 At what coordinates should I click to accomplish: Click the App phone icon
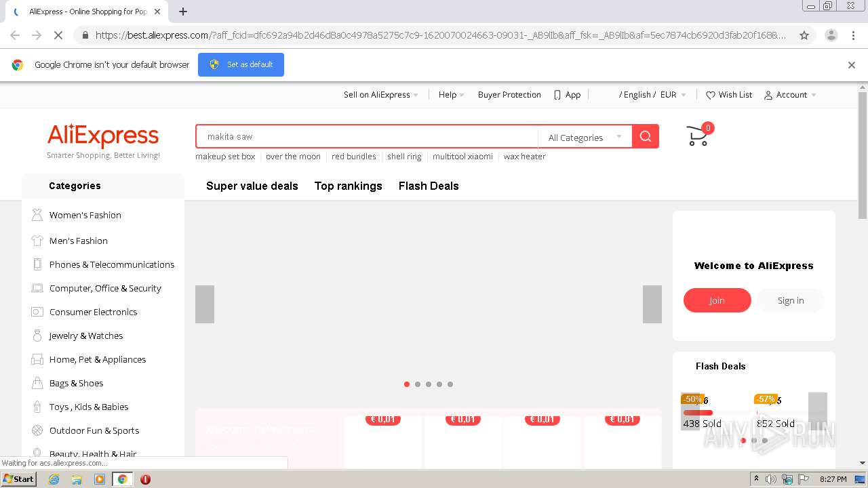point(557,95)
